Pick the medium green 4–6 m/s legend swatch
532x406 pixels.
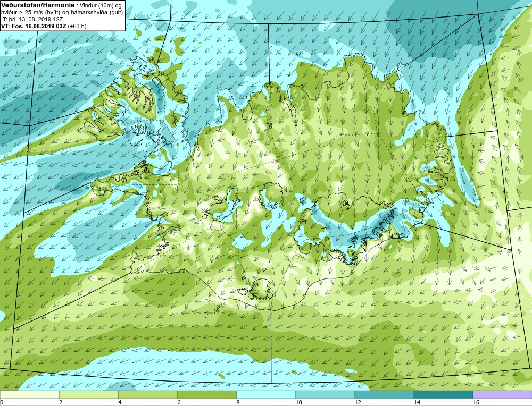coord(147,394)
